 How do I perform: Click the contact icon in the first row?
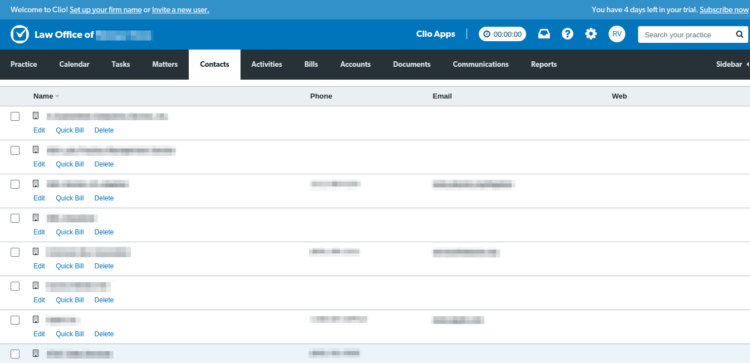36,116
